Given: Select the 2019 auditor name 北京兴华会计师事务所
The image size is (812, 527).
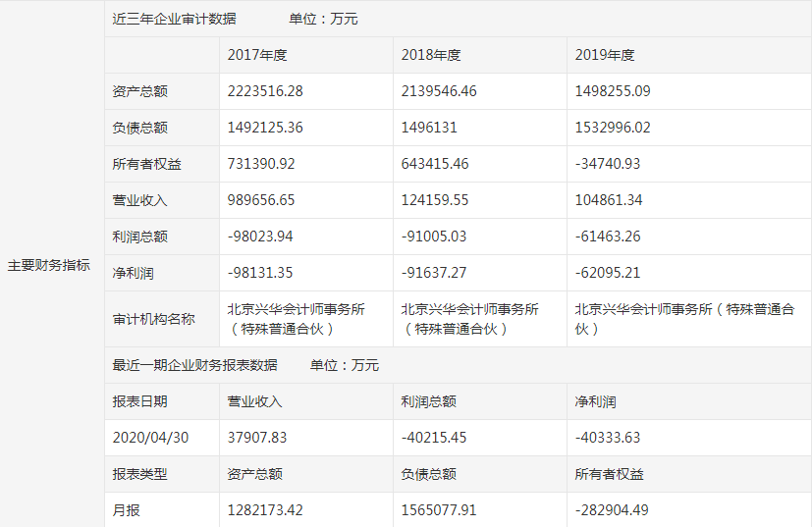Looking at the screenshot, I should 644,309.
